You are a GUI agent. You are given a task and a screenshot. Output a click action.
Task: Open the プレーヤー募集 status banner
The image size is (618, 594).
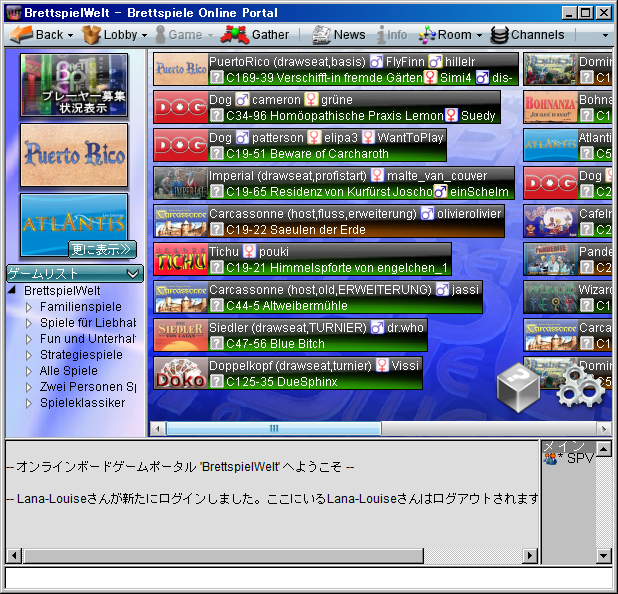[x=74, y=85]
